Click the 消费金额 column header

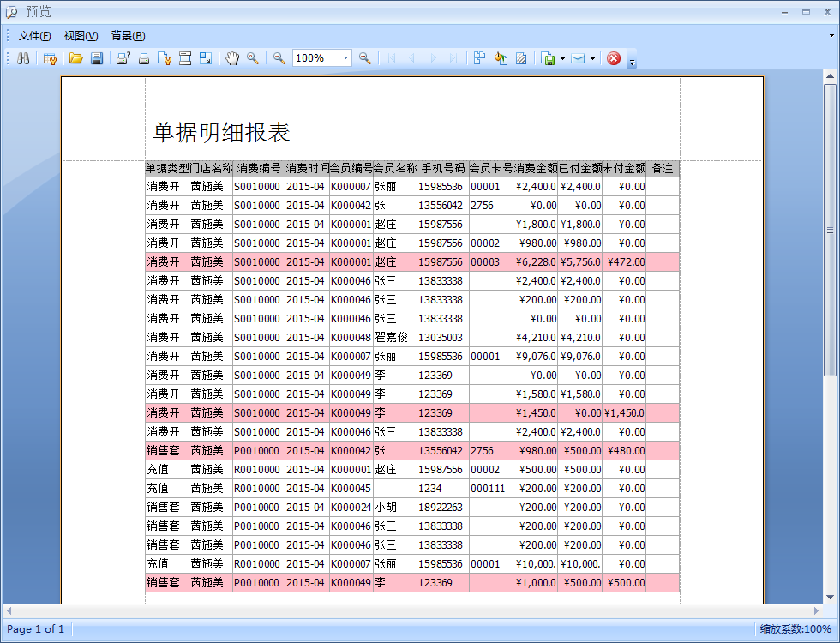[x=535, y=168]
